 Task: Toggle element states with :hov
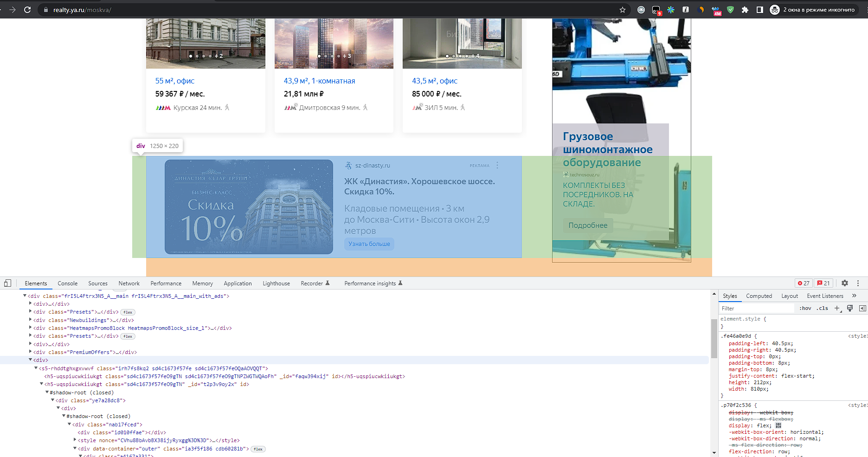805,308
